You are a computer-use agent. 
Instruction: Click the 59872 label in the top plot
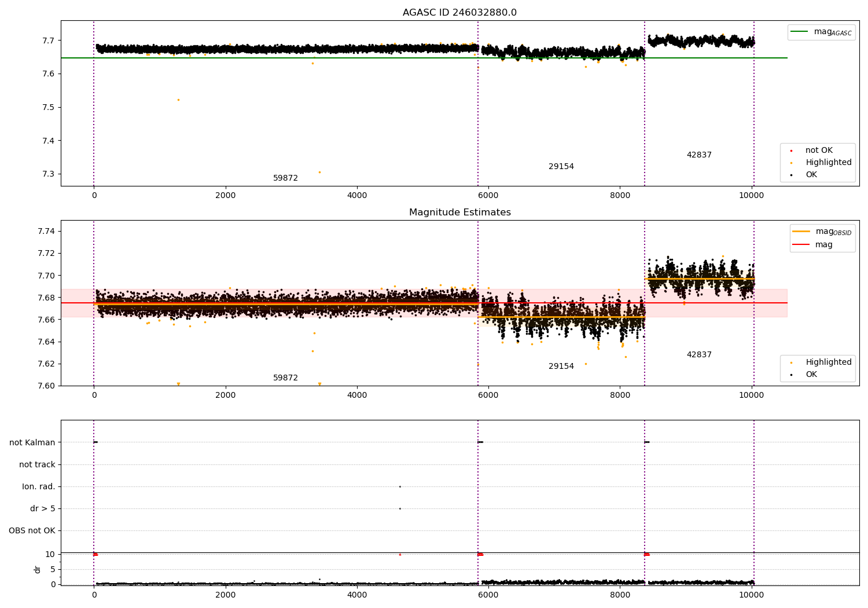pyautogui.click(x=285, y=178)
